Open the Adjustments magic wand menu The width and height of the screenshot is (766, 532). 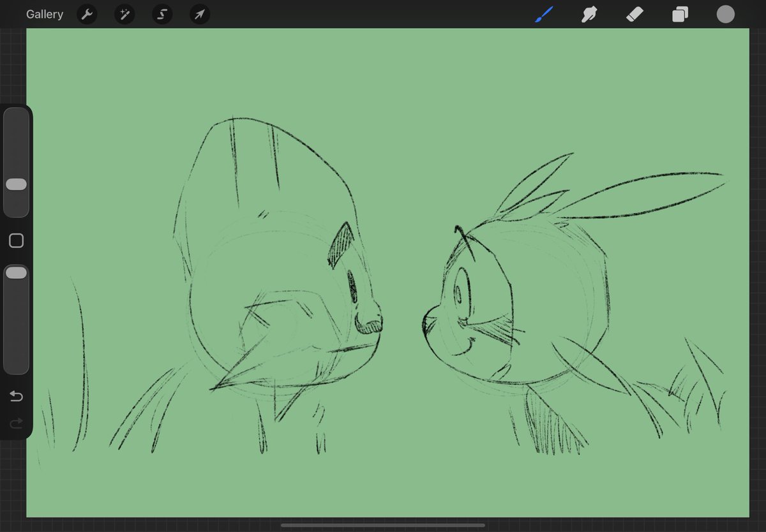point(124,15)
